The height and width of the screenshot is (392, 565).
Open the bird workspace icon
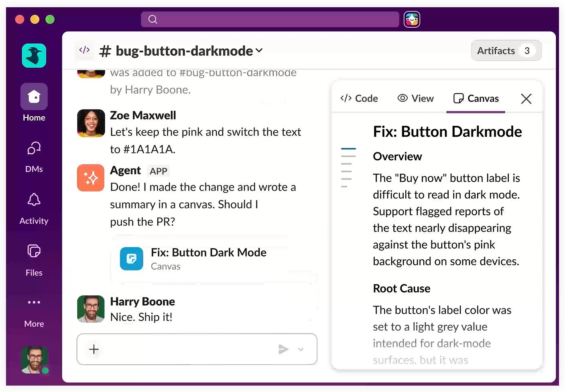pos(34,55)
